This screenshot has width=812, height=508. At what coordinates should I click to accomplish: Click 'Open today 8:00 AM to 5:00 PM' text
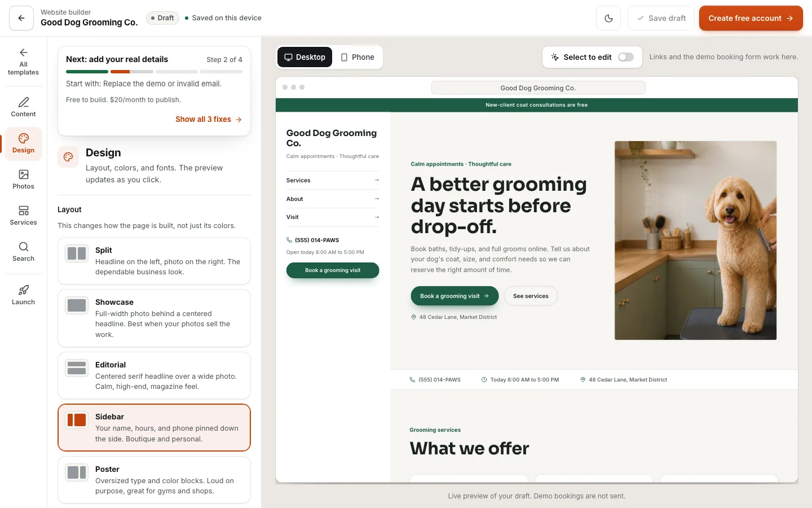pos(325,252)
